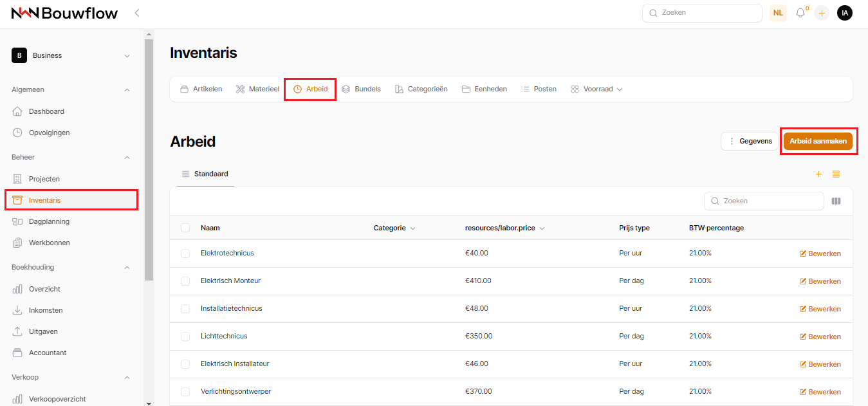Open the Voorraad dropdown tab
868x406 pixels.
pos(596,89)
